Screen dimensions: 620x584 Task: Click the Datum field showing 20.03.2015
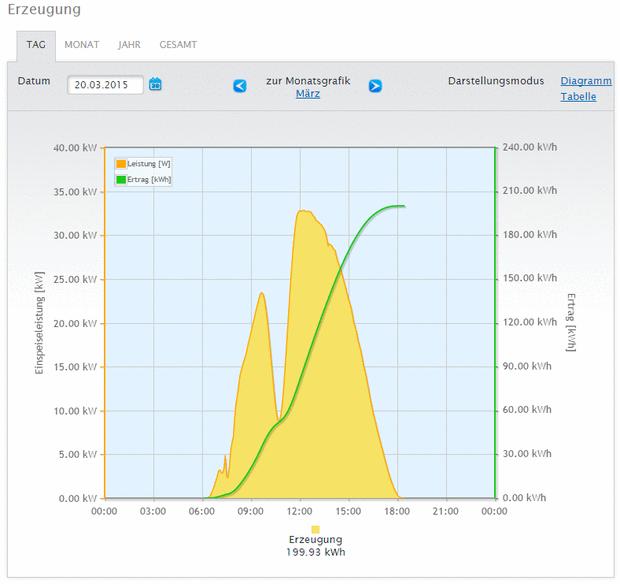click(x=105, y=85)
